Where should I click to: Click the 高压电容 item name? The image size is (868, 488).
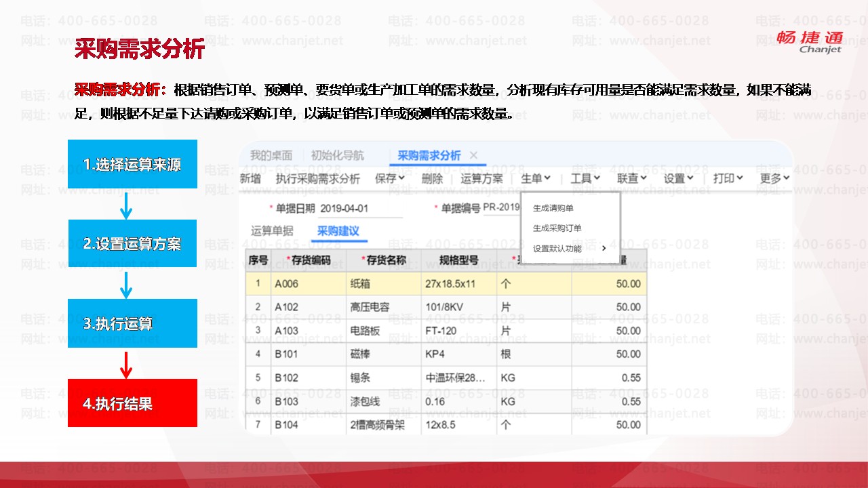(383, 307)
